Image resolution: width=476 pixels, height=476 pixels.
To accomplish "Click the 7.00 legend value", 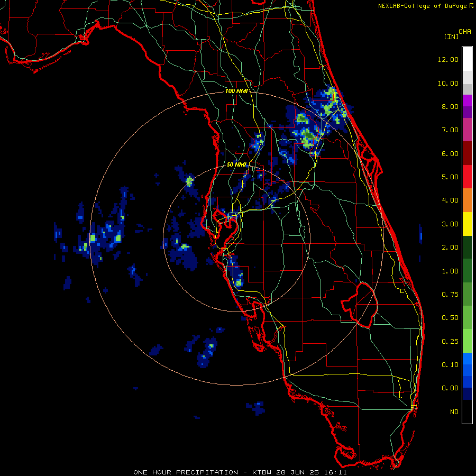I will 450,130.
